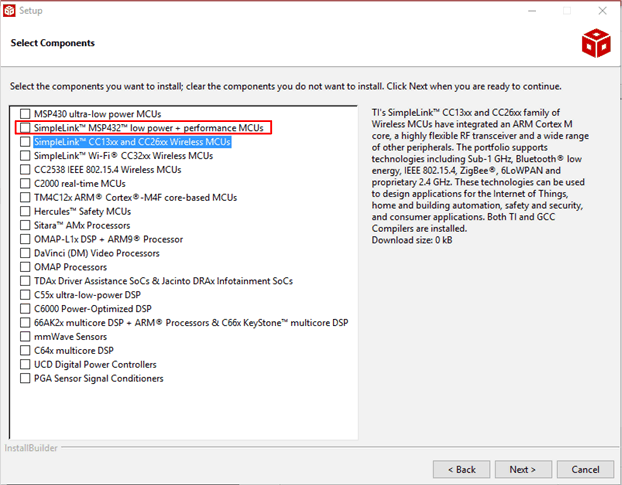Toggle the OMAP Processors checkbox
Viewport: 622px width, 485px height.
pos(25,267)
